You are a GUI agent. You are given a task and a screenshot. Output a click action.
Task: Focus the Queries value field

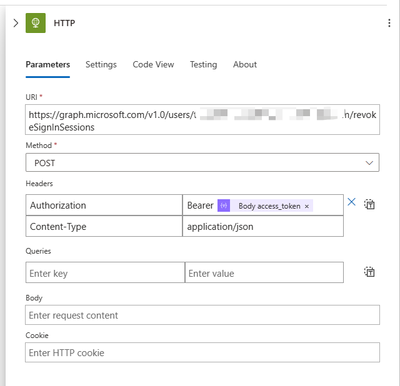pyautogui.click(x=264, y=272)
